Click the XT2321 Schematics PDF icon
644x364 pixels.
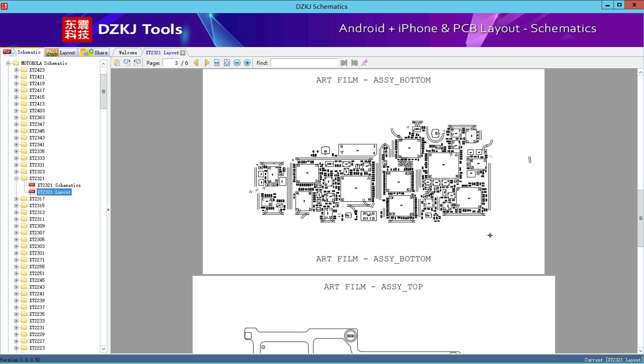(32, 185)
